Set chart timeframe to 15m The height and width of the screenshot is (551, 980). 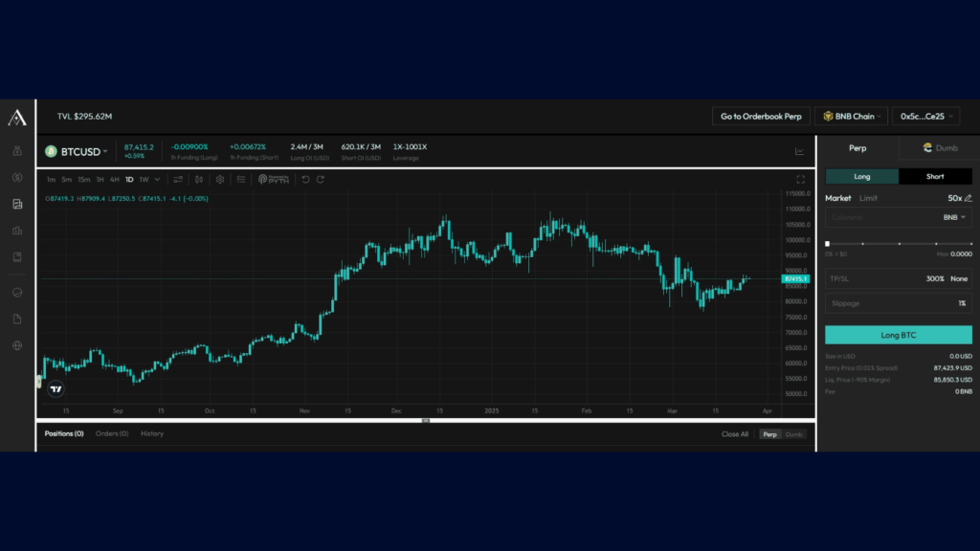(84, 179)
